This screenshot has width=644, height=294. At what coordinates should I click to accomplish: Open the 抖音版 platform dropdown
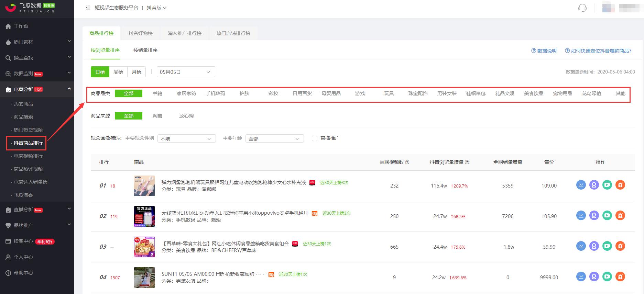[156, 8]
